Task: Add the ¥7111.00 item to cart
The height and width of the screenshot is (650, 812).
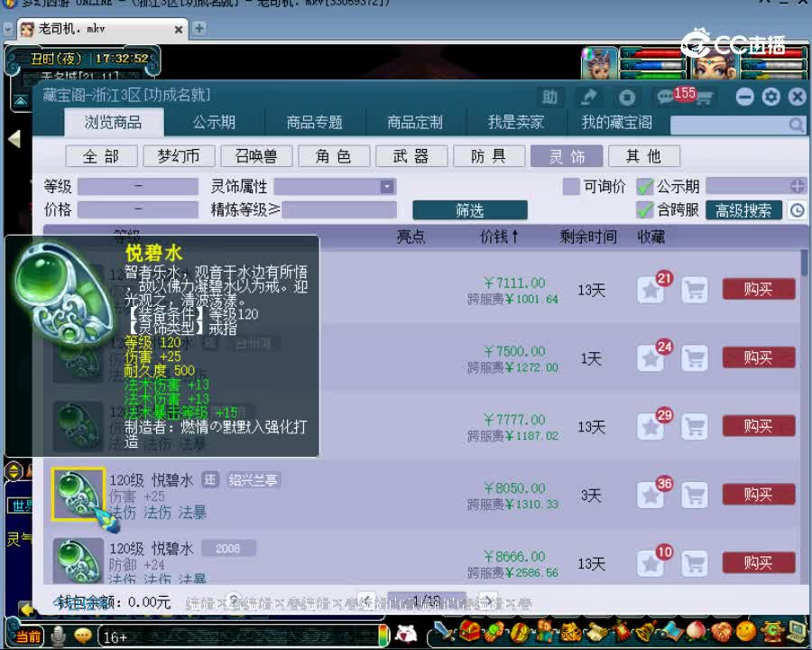Action: (695, 290)
